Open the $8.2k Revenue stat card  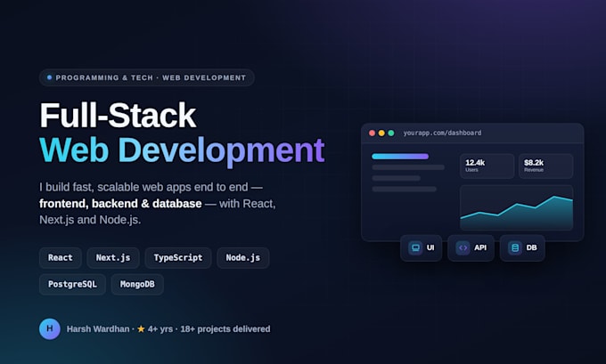pos(545,166)
